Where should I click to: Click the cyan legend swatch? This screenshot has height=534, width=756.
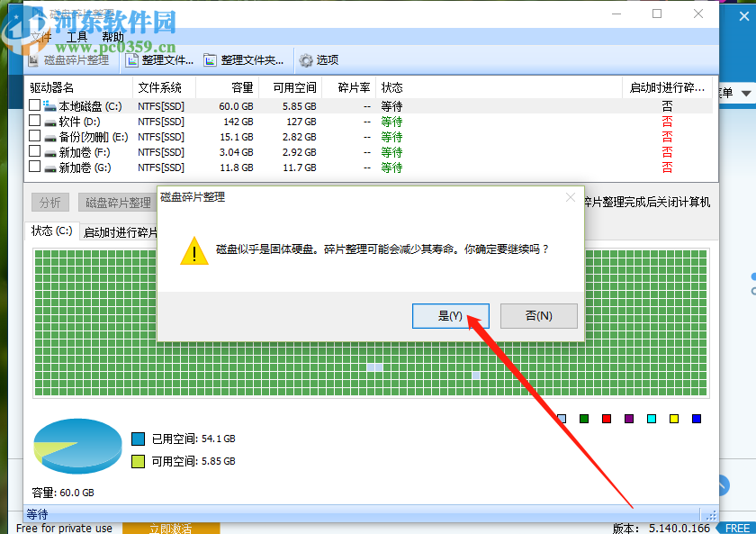tap(652, 419)
